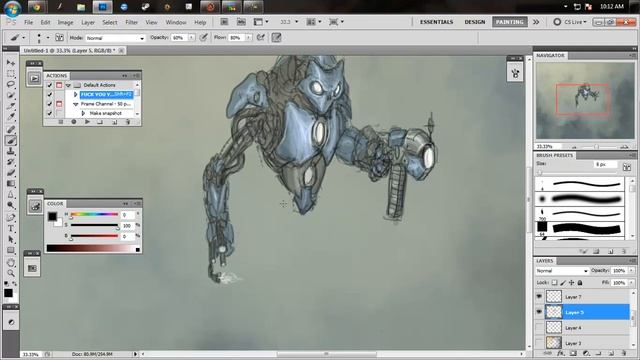Select the Move tool
The width and height of the screenshot is (640, 360).
point(11,62)
